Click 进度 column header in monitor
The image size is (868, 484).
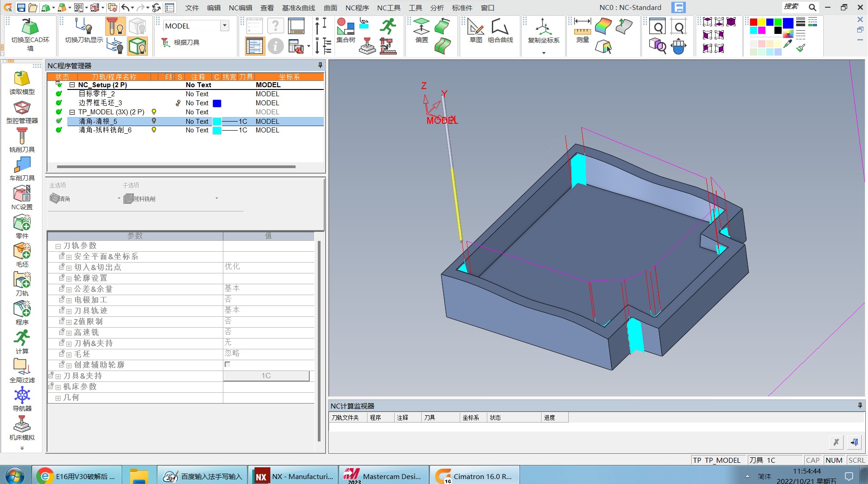[x=554, y=418]
